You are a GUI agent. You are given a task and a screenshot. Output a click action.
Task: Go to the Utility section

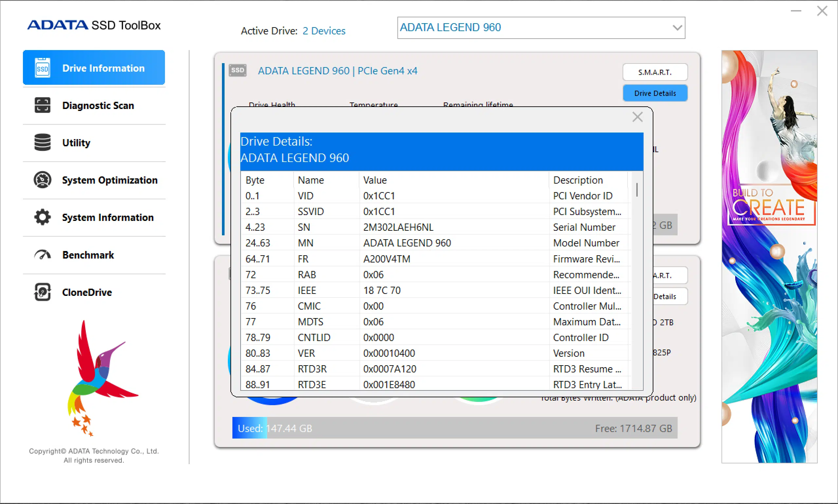coord(94,143)
